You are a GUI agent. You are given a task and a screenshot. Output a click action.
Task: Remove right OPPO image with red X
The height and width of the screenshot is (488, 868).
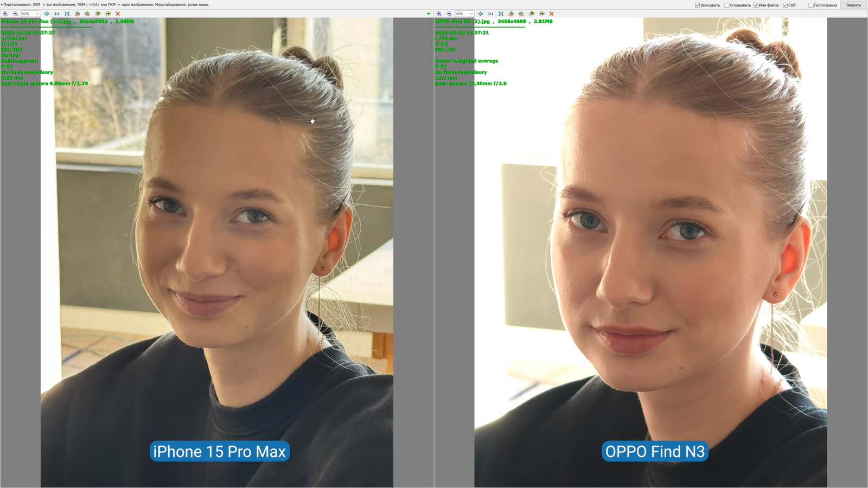tap(552, 14)
